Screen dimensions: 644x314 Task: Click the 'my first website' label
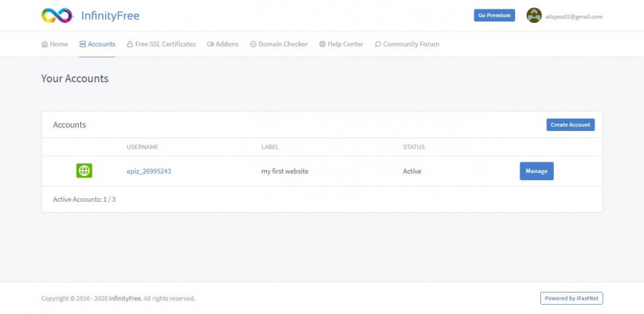tap(285, 171)
